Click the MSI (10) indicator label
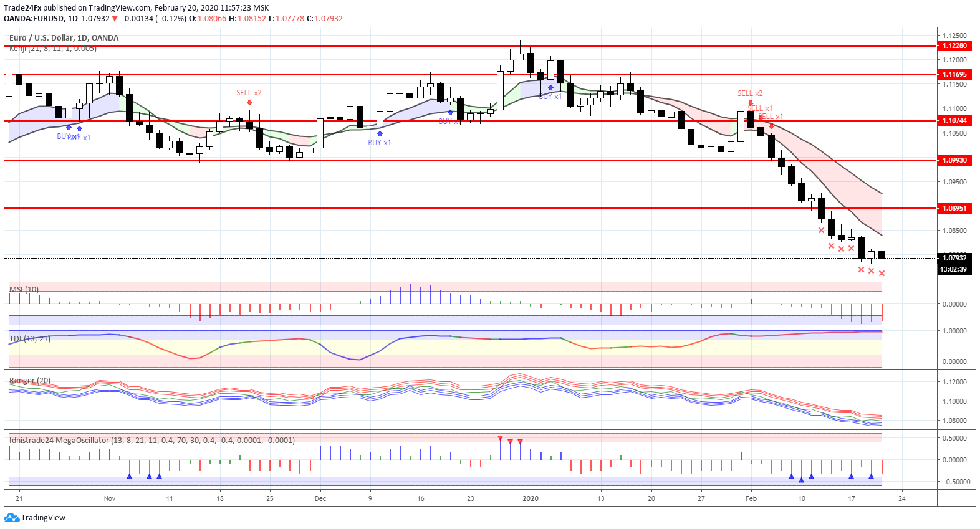The height and width of the screenshot is (529, 980). 24,290
